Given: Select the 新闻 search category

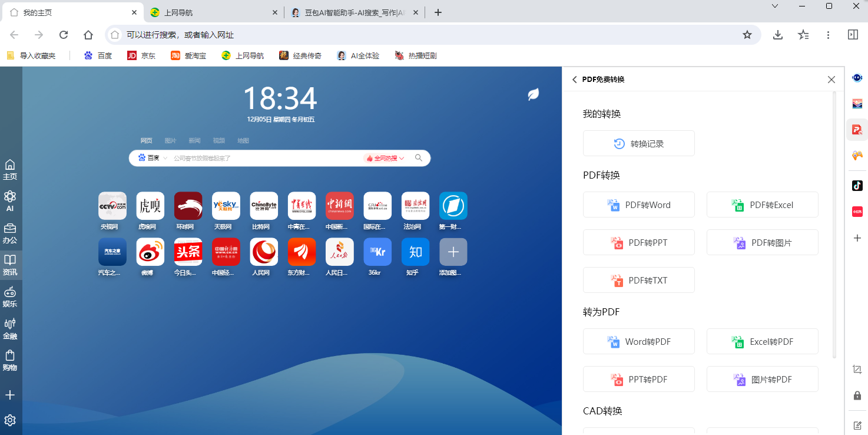Looking at the screenshot, I should (x=194, y=141).
